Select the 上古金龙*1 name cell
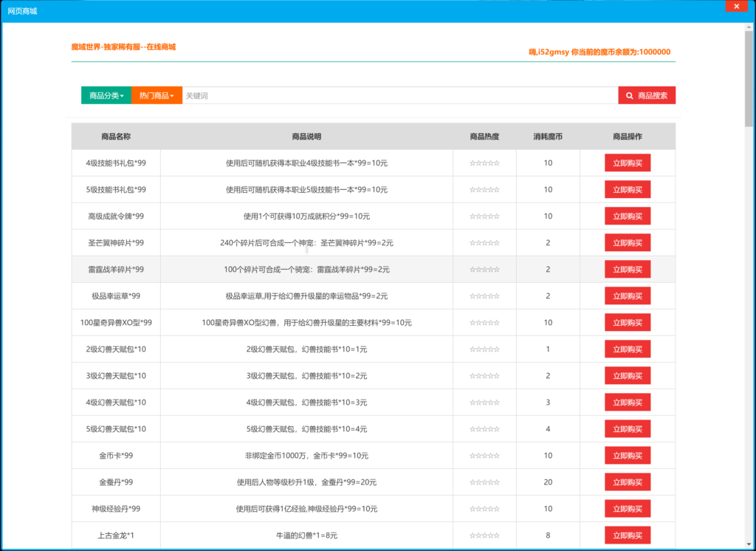Screen dimensions: 756x551 [x=116, y=535]
